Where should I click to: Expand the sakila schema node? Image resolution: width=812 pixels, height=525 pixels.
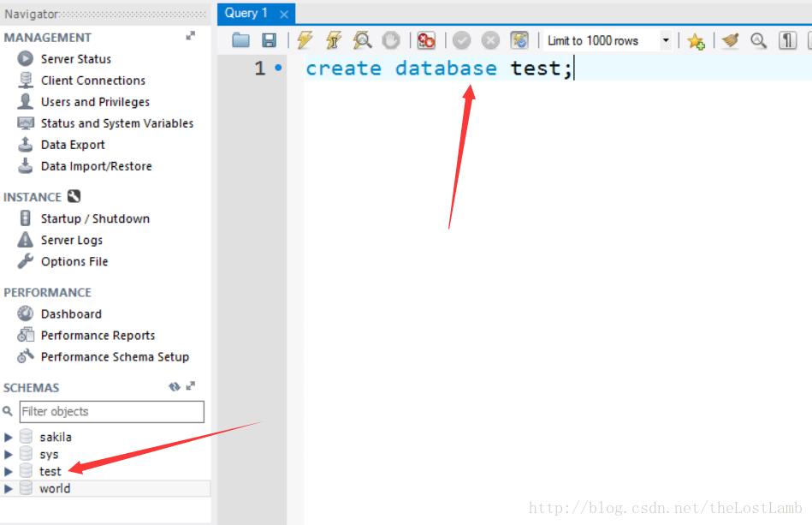pos(9,437)
